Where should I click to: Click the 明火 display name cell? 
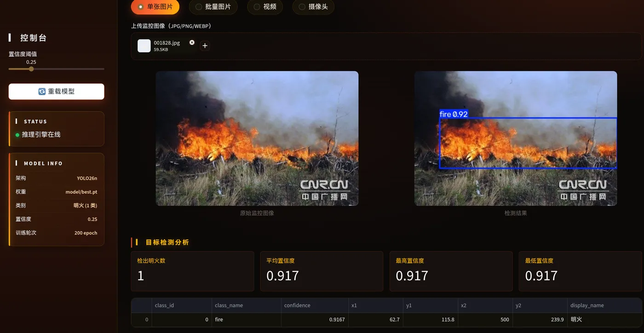pos(604,320)
